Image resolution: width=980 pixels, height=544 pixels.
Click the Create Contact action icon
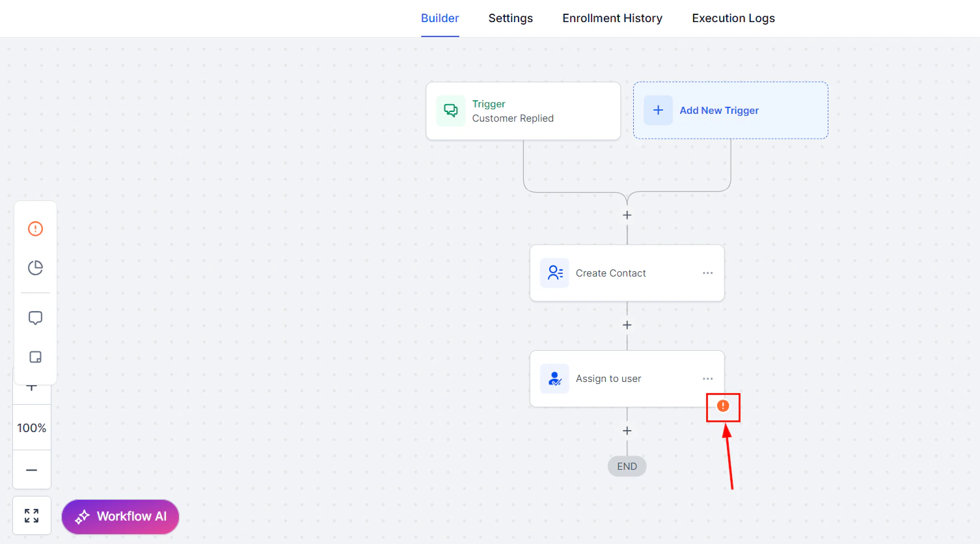554,273
